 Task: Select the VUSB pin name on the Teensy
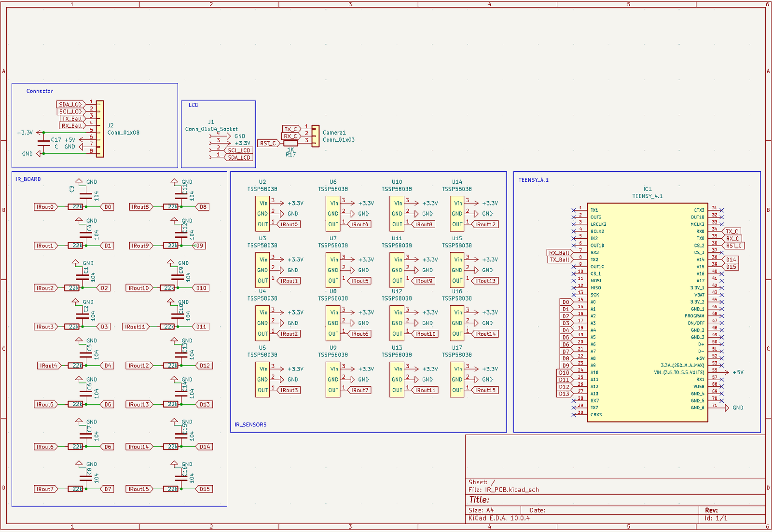pyautogui.click(x=699, y=387)
